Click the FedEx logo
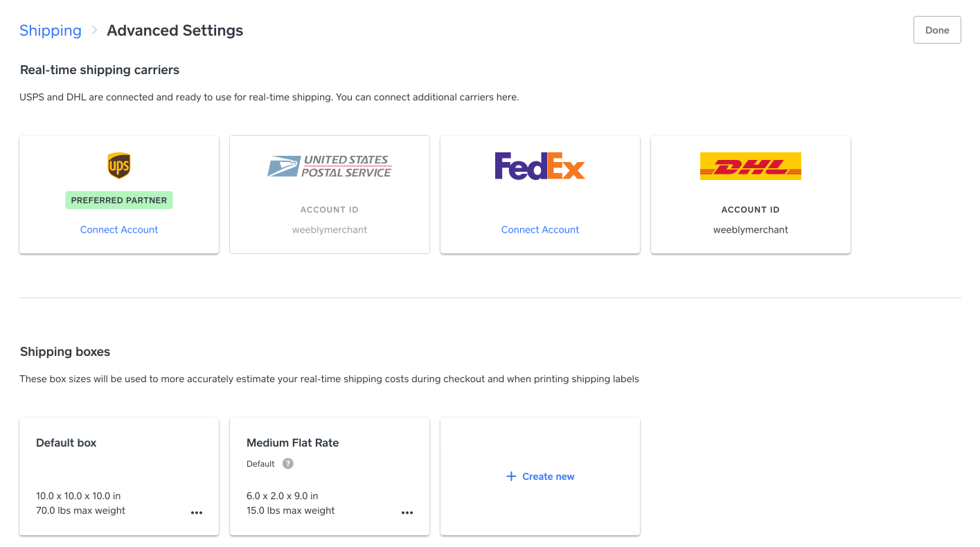The width and height of the screenshot is (980, 547). tap(540, 166)
